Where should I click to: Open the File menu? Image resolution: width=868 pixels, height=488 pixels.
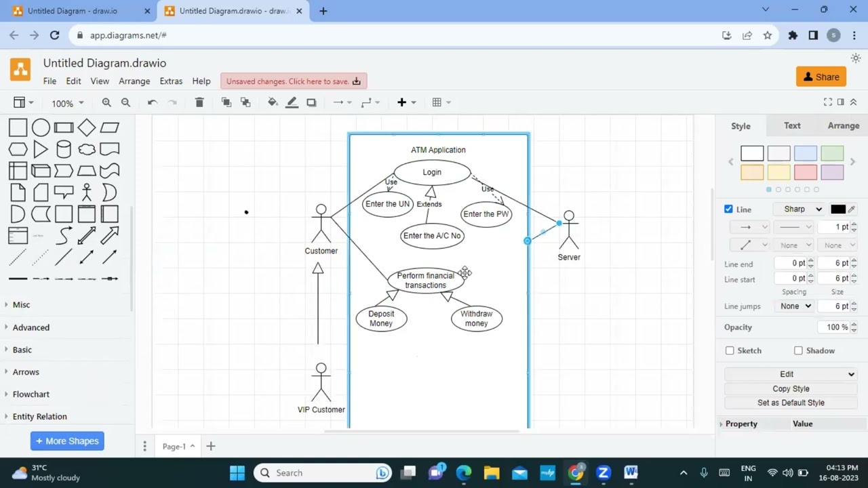[x=50, y=81]
